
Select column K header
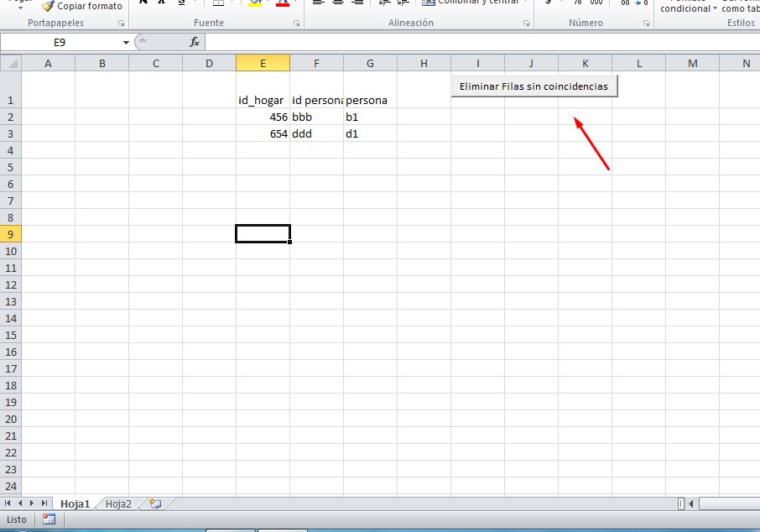pyautogui.click(x=586, y=63)
